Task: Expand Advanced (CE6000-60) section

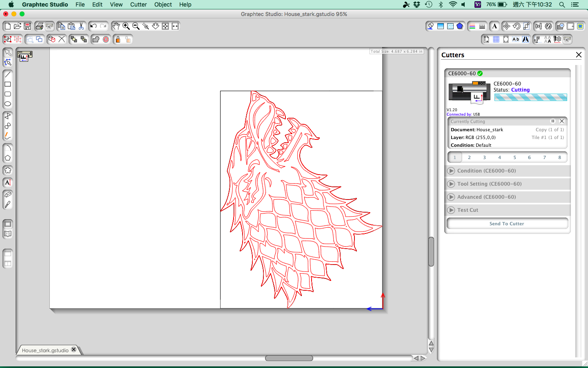Action: coord(507,197)
